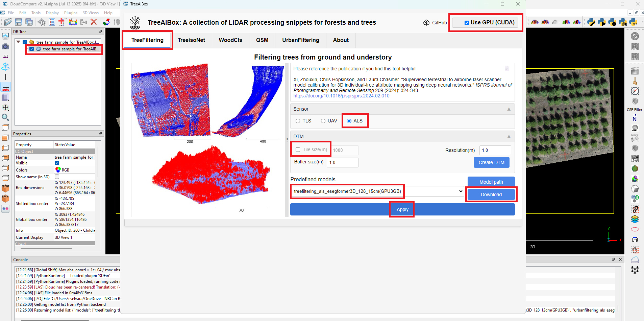Click the Apply button
Image resolution: width=644 pixels, height=321 pixels.
(402, 210)
